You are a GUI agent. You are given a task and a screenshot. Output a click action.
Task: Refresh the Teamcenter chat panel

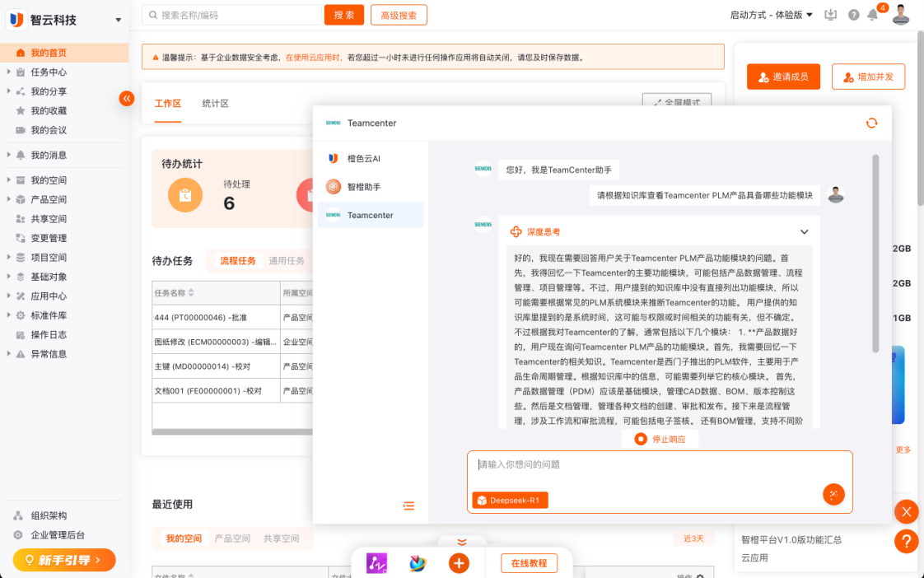871,124
